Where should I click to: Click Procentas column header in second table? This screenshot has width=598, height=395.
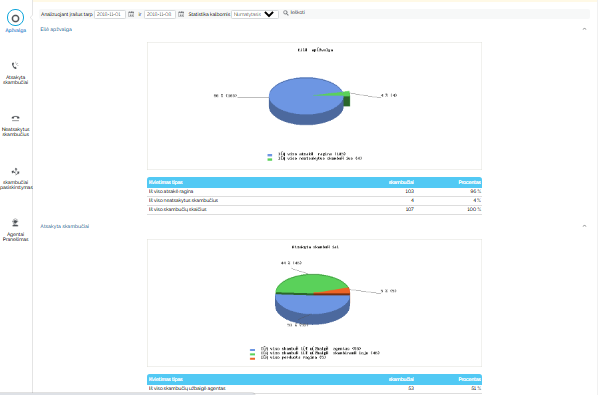click(x=469, y=379)
